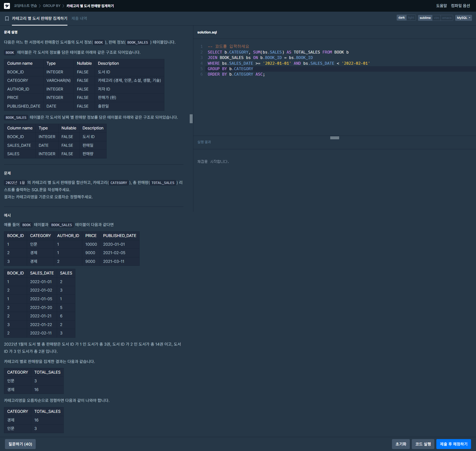Open the 제출 내역 tab
This screenshot has height=451, width=476.
tap(79, 18)
